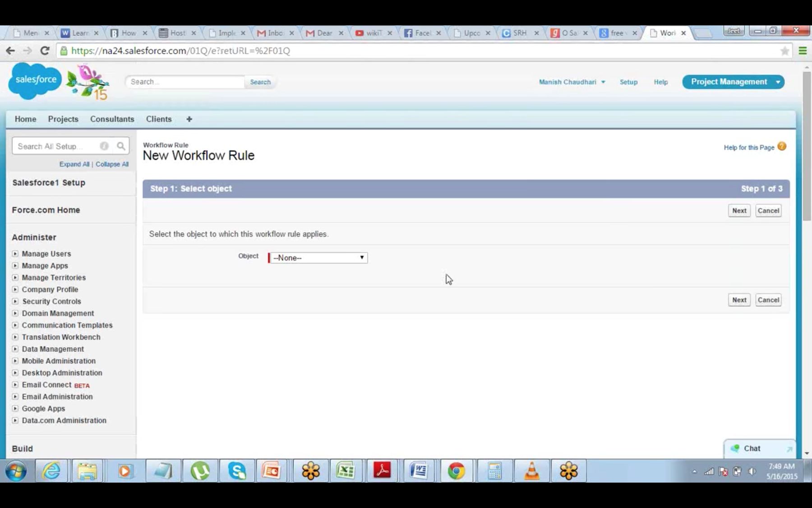Switch to the wikiT YouTube browser tab

(x=373, y=33)
